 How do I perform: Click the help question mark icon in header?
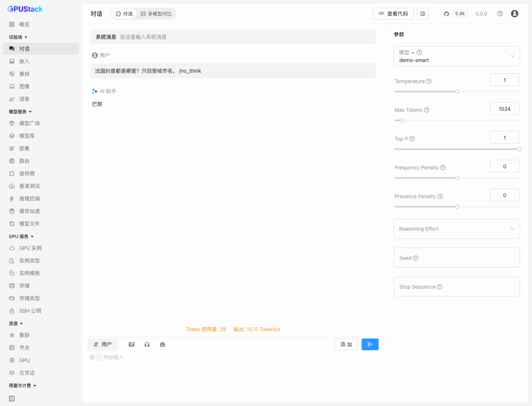point(500,14)
